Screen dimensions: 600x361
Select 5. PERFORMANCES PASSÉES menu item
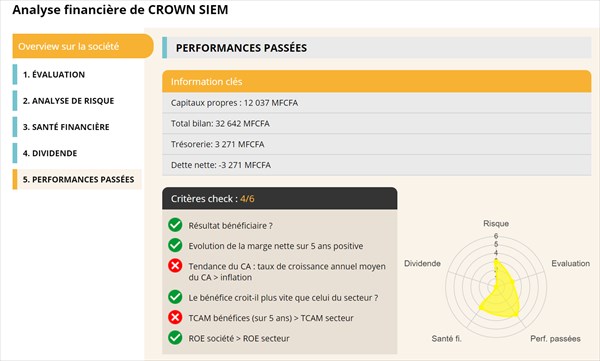click(x=78, y=179)
